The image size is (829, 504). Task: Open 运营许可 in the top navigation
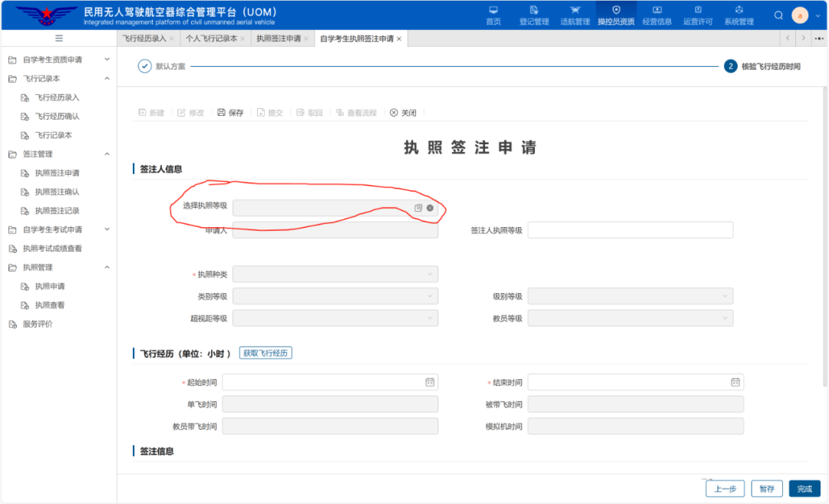[698, 15]
